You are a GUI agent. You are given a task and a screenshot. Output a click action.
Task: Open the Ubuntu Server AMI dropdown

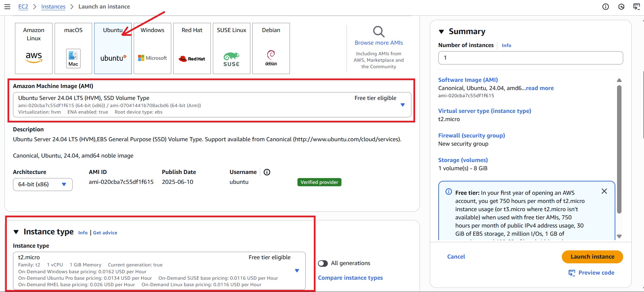(402, 105)
